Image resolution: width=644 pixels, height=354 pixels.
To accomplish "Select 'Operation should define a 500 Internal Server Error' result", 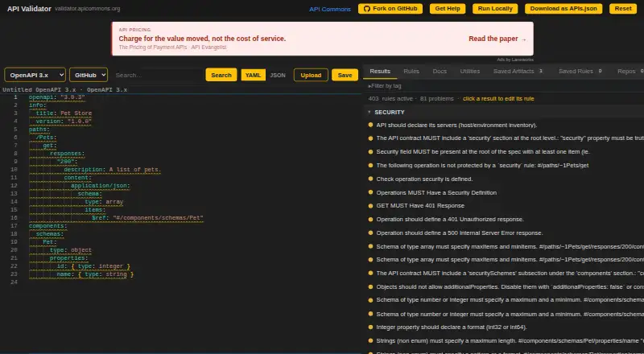I will tap(460, 233).
